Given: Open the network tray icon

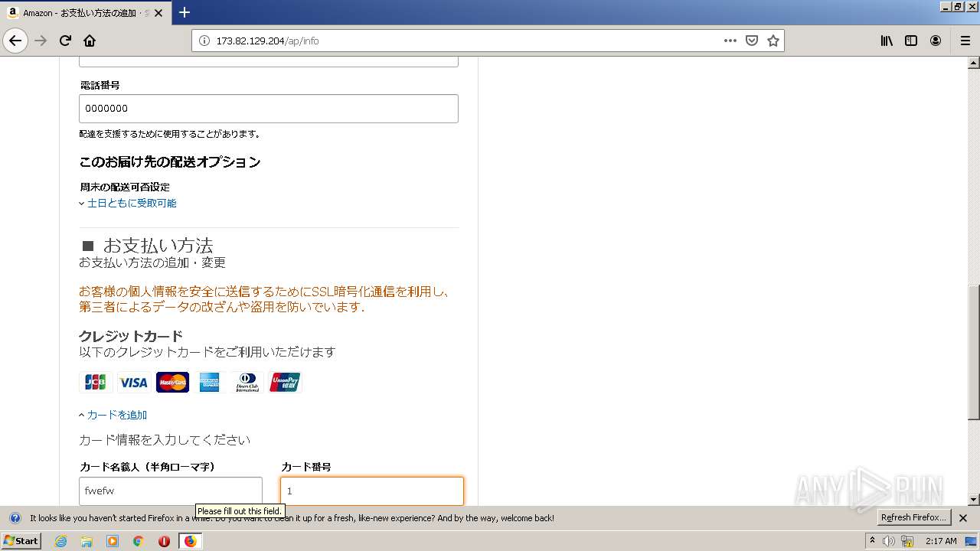Looking at the screenshot, I should click(907, 541).
